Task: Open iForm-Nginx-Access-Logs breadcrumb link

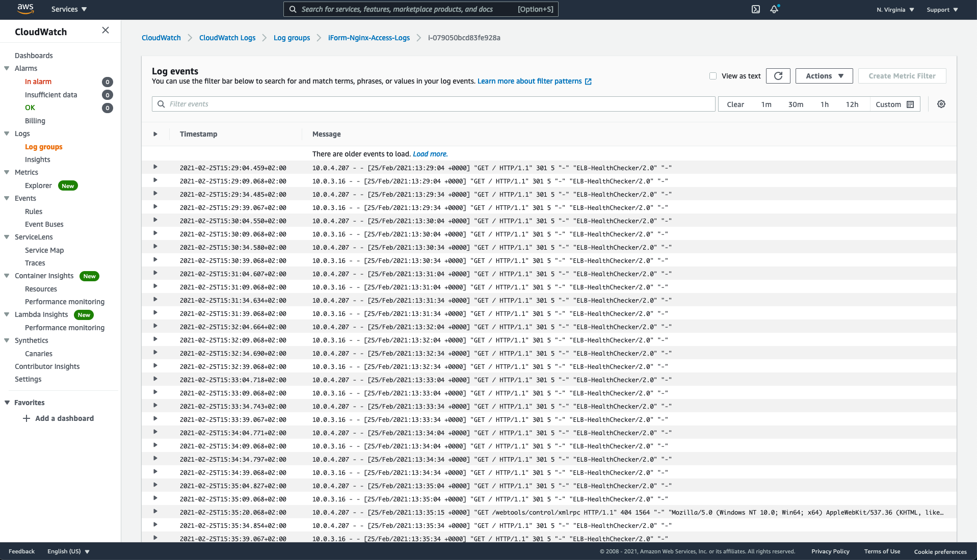Action: click(x=369, y=38)
